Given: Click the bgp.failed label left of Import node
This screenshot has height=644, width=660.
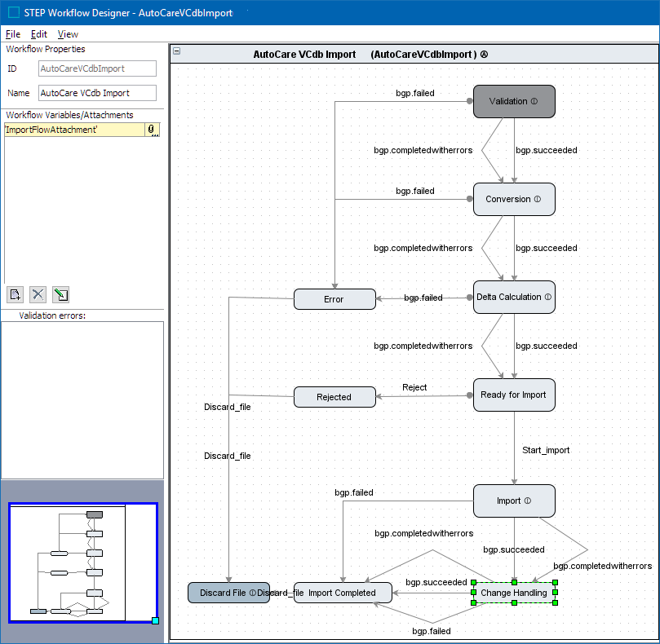Looking at the screenshot, I should (354, 492).
